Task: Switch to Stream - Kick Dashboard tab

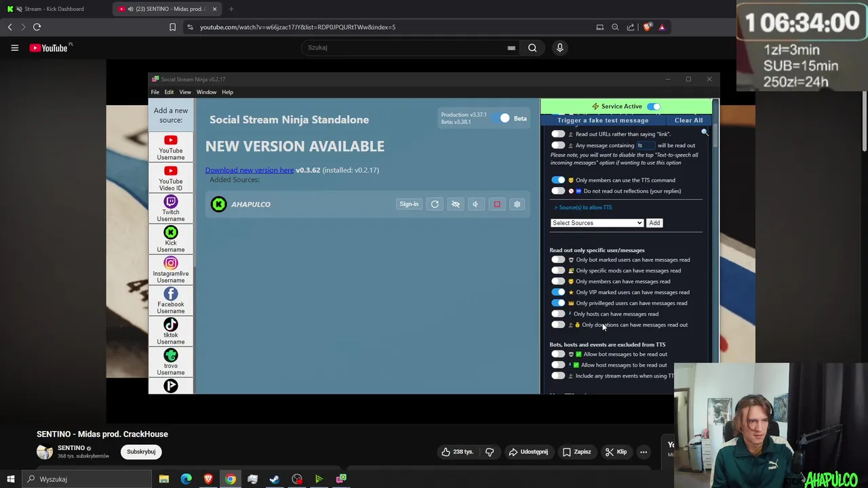Action: 54,9
